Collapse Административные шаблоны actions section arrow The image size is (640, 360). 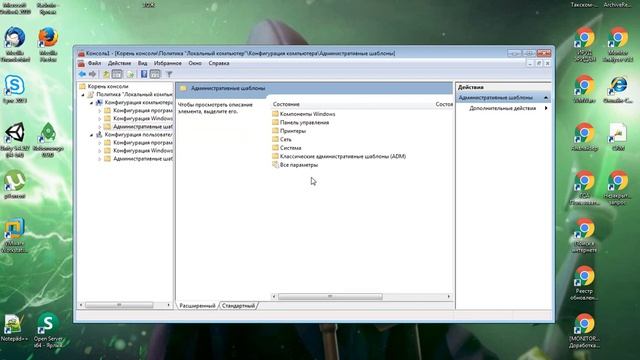point(546,98)
